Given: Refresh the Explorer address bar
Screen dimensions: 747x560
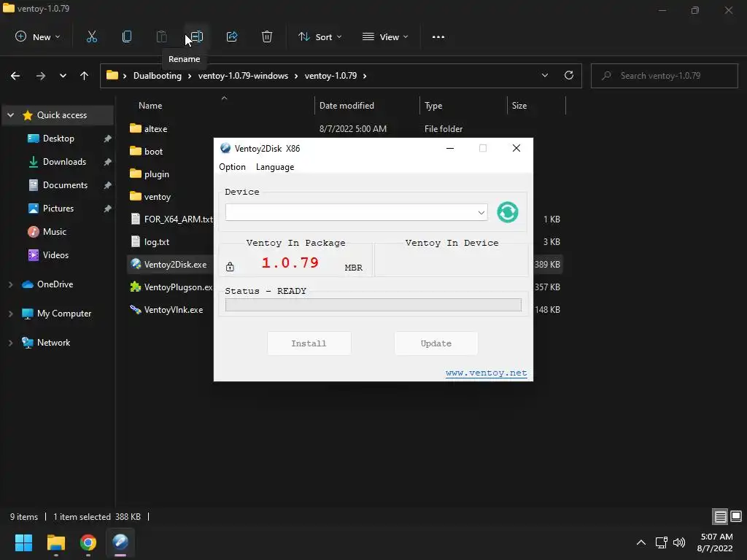Looking at the screenshot, I should [569, 75].
